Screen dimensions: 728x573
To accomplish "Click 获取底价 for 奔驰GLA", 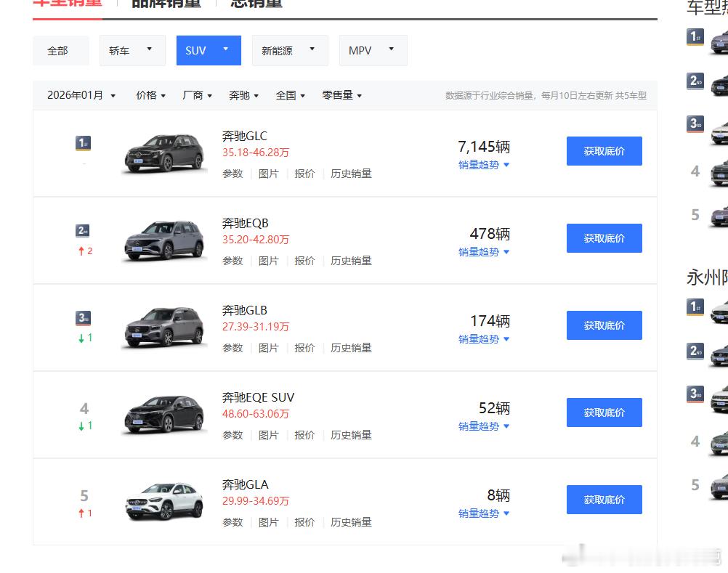I will tap(604, 500).
